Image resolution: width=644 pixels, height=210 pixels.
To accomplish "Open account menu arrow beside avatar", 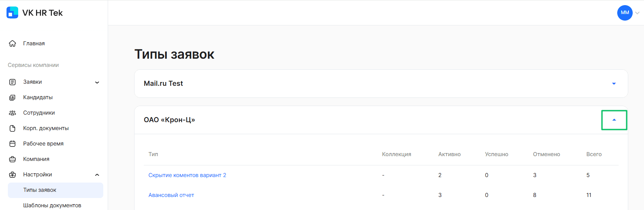I will 637,13.
